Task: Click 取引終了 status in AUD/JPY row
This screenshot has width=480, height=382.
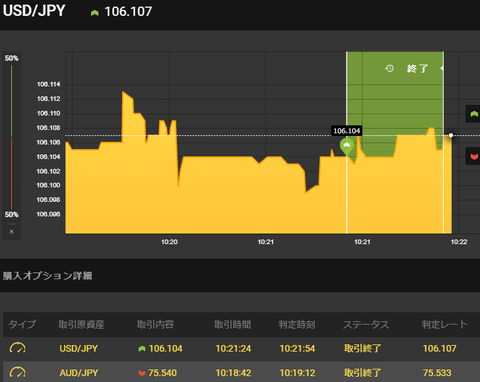Action: pos(362,373)
